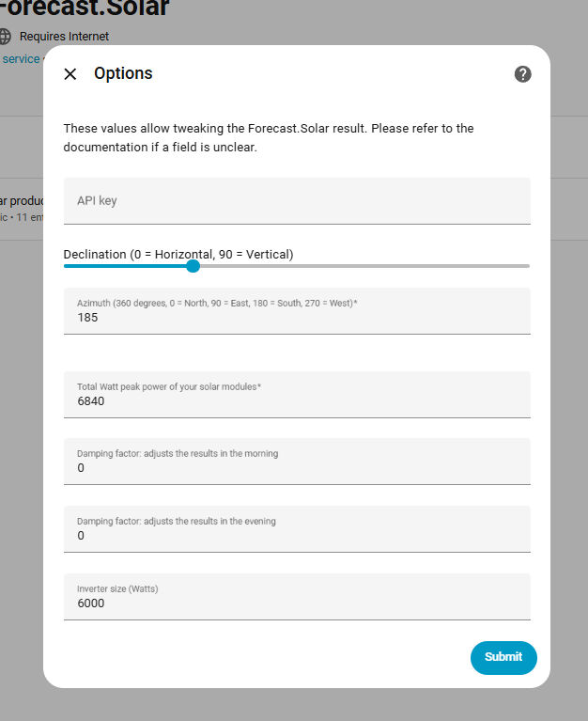Click the Forecast.Solar page heading
This screenshot has height=721, width=588.
(85, 9)
